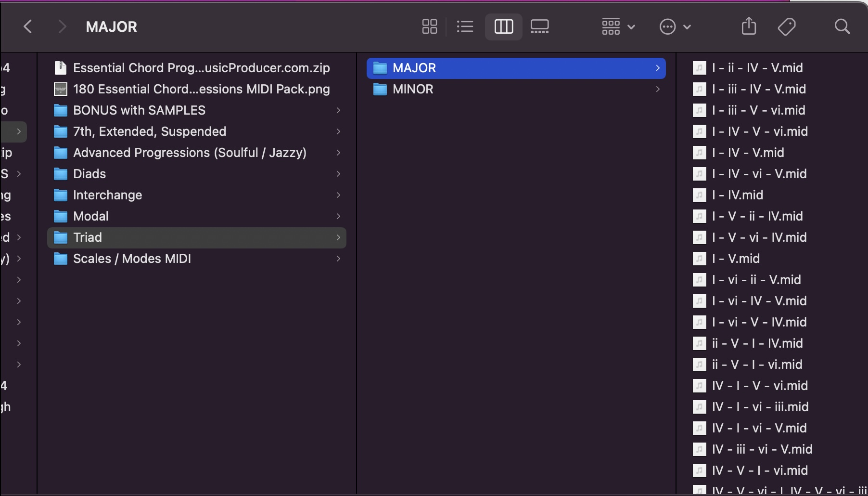Open the Interchange folder
This screenshot has height=496, width=868.
click(x=107, y=195)
